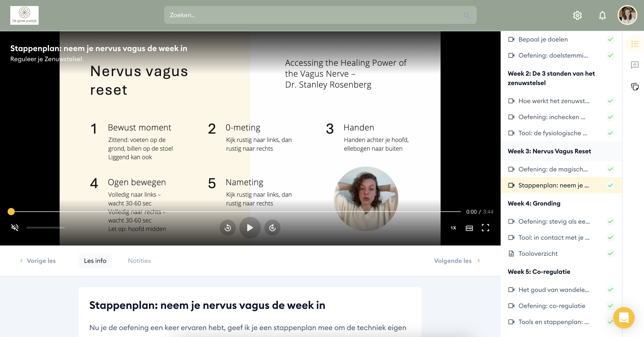Screen dimensions: 644x337
Task: Open the orange chat widget
Action: pos(624,317)
